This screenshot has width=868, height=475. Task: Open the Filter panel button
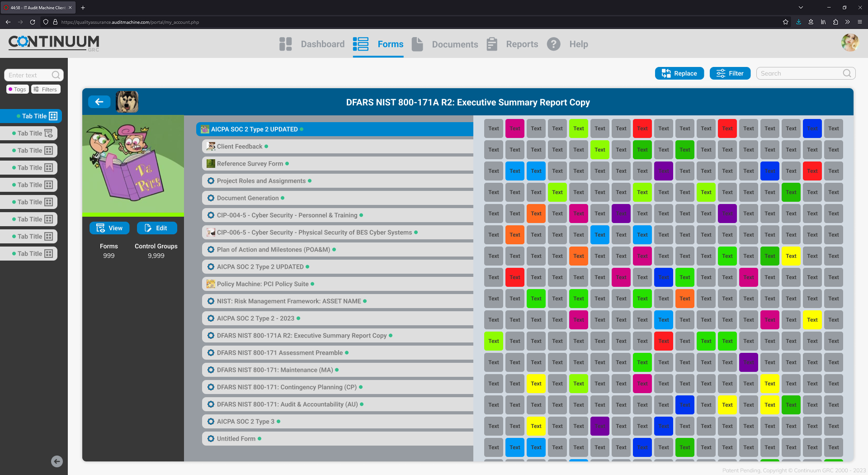(x=730, y=73)
